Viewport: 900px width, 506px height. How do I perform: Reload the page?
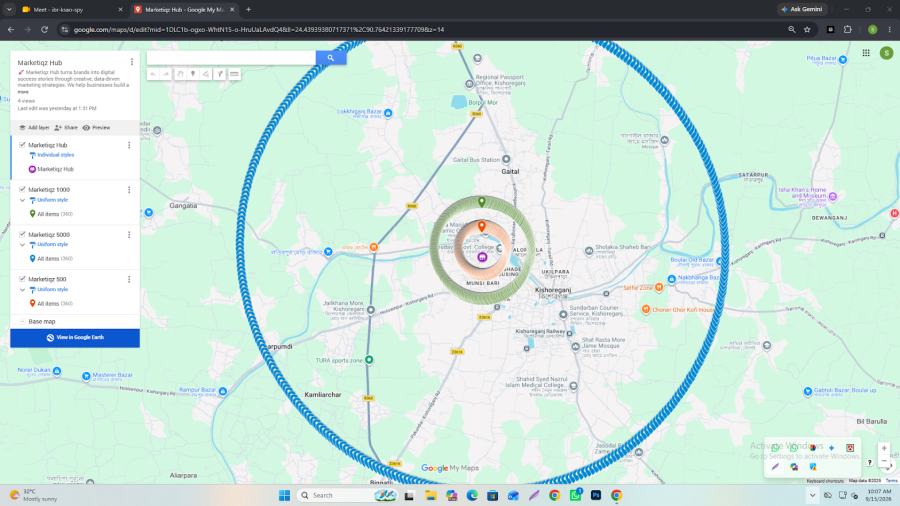[x=44, y=29]
